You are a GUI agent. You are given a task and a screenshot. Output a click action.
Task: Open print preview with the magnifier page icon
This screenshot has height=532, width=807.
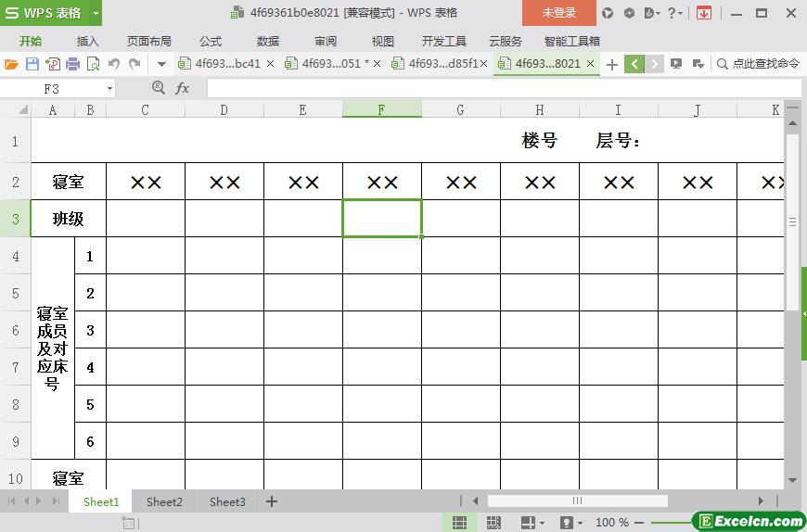tap(93, 64)
